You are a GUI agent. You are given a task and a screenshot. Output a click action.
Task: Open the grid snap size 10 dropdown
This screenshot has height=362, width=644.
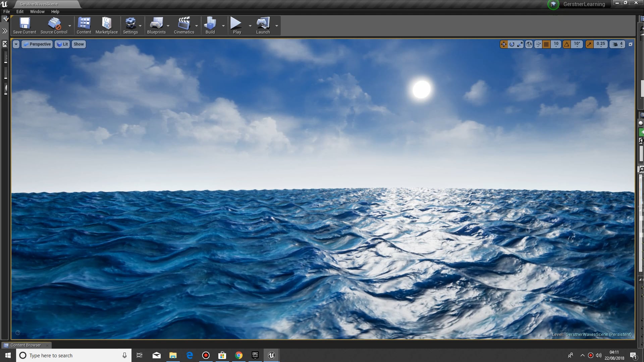point(556,44)
